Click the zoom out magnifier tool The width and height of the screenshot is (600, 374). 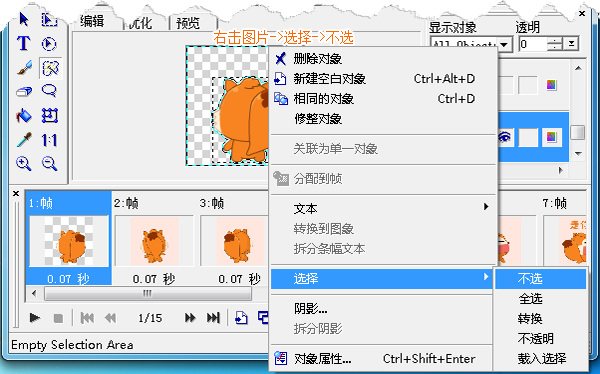50,164
